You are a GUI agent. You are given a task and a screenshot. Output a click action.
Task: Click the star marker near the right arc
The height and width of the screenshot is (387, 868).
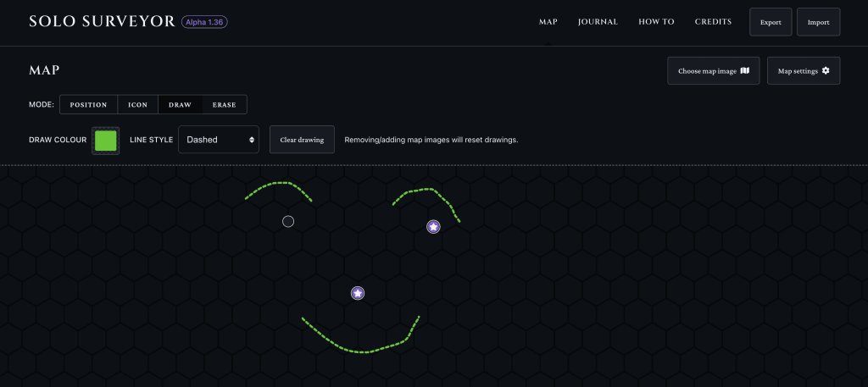[433, 226]
